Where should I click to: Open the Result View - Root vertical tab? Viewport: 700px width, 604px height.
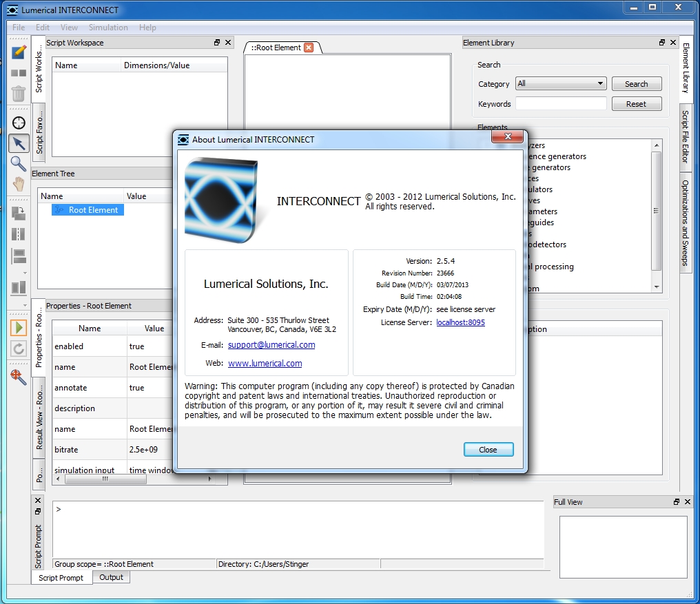click(39, 417)
